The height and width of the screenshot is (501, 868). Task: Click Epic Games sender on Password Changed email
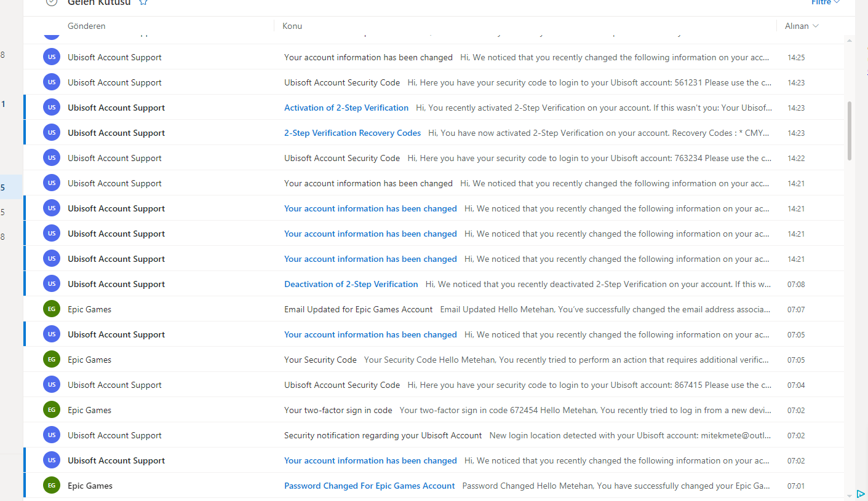click(x=90, y=486)
